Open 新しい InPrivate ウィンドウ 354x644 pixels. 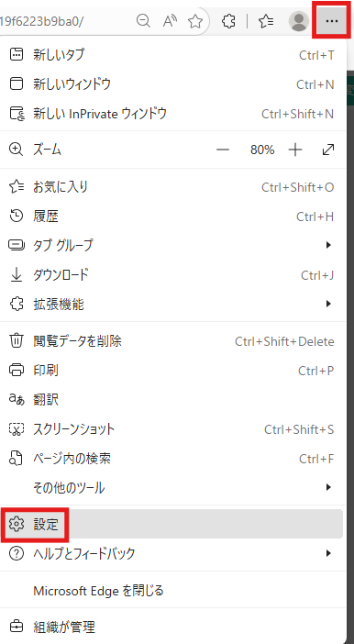(x=171, y=114)
